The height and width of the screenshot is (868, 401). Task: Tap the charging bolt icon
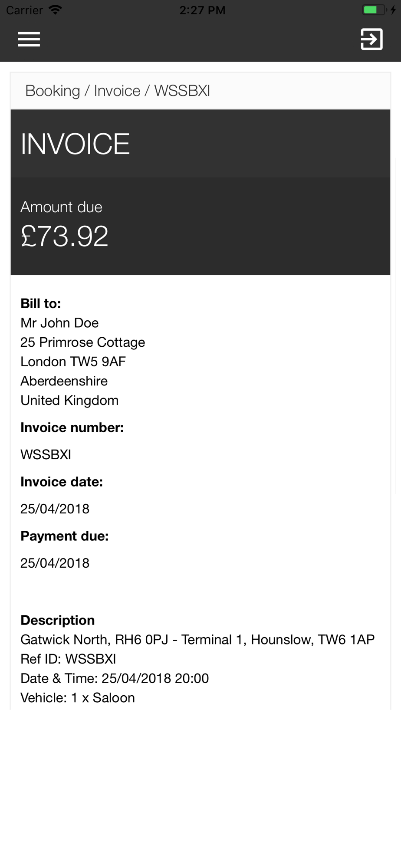coord(393,10)
